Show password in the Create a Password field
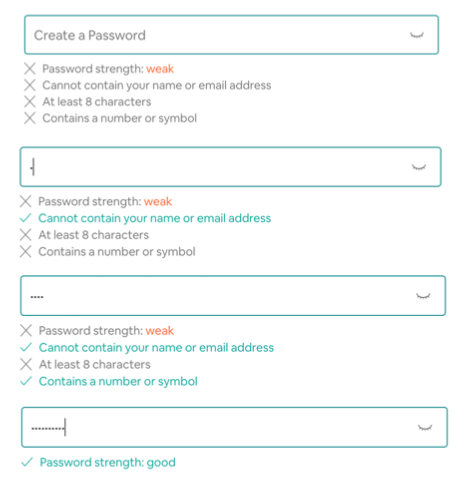 click(417, 35)
